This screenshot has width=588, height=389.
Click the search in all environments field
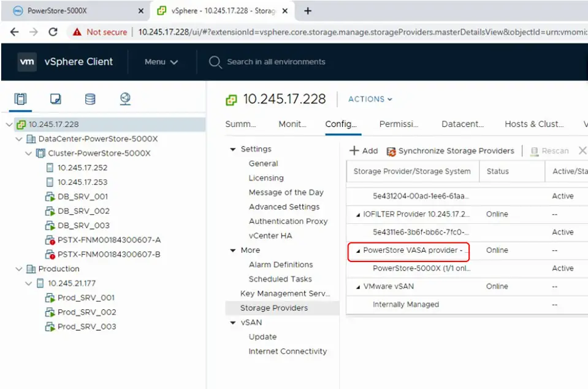pos(276,62)
